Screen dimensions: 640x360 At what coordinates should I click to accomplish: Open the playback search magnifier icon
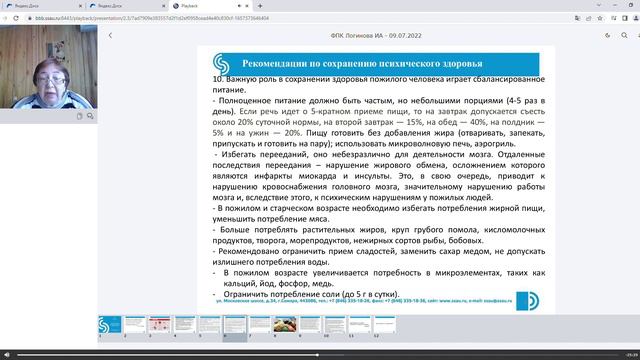tap(624, 36)
